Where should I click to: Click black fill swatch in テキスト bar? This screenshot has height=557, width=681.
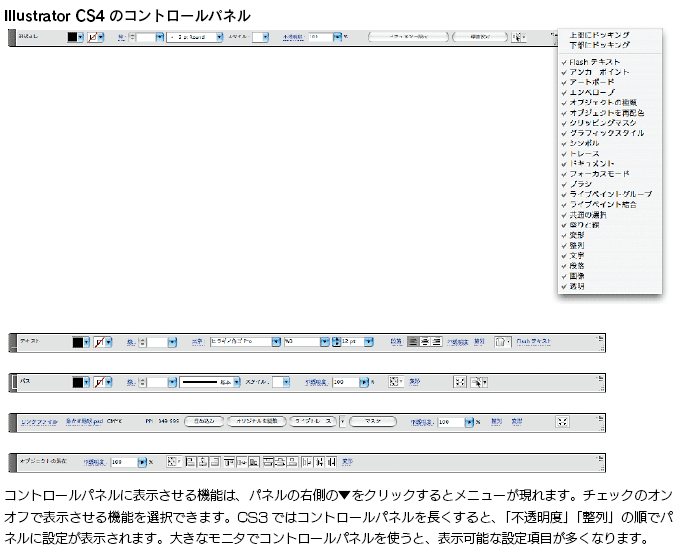click(77, 342)
